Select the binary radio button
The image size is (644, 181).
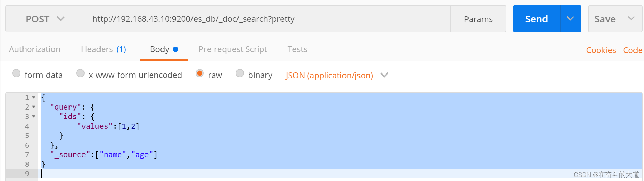[240, 73]
